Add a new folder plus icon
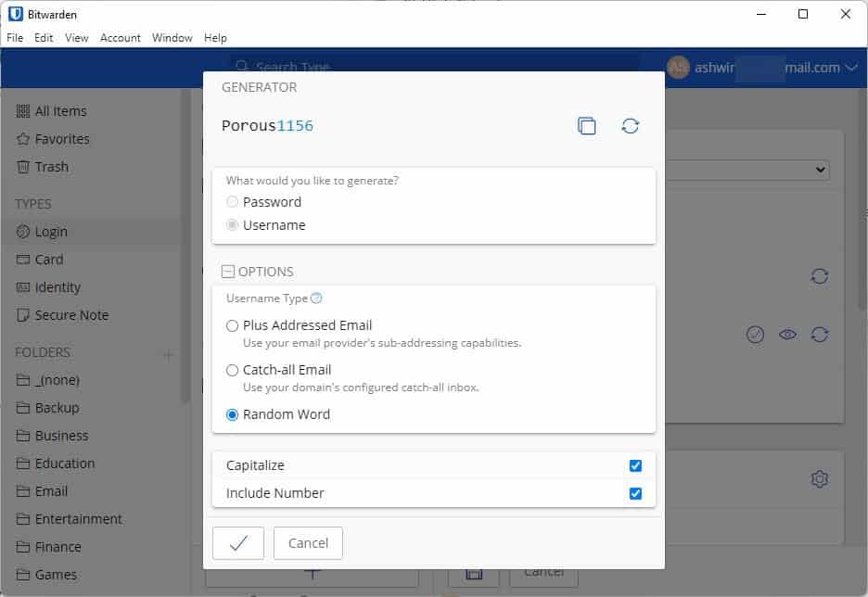The height and width of the screenshot is (597, 868). point(168,355)
